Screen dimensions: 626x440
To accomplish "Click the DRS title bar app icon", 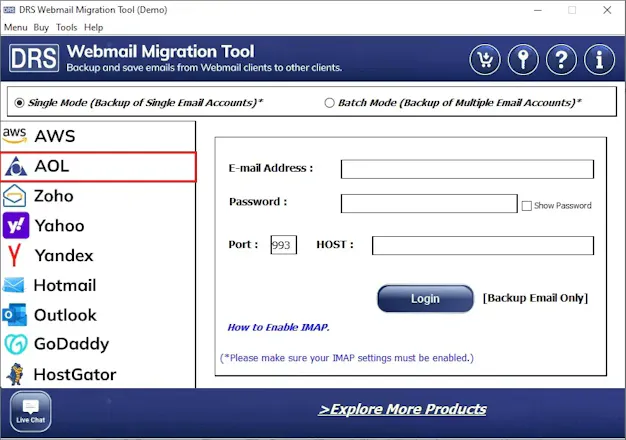I will 9,10.
